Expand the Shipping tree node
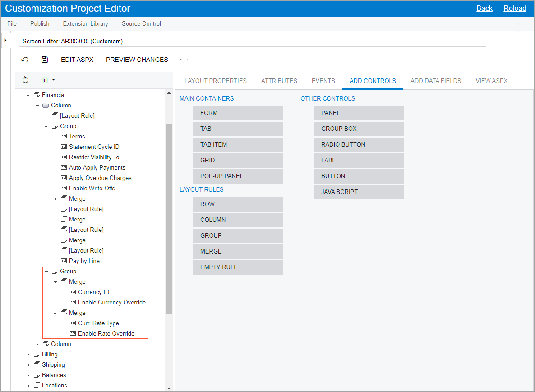 coord(28,365)
